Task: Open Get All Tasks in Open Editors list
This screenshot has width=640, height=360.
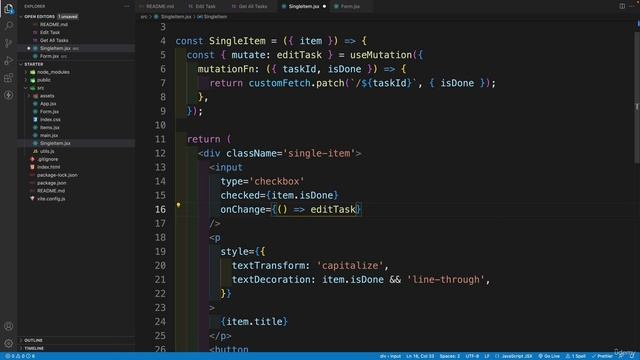Action: [54, 40]
